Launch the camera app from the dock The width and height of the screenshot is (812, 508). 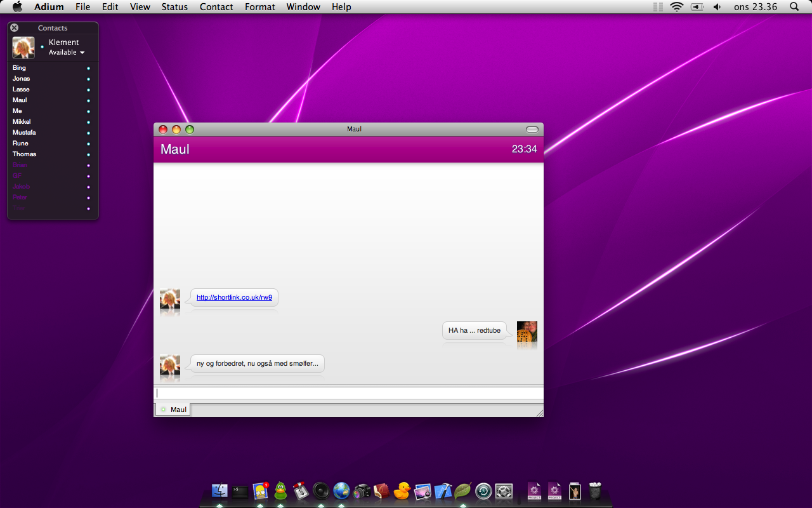pos(362,491)
